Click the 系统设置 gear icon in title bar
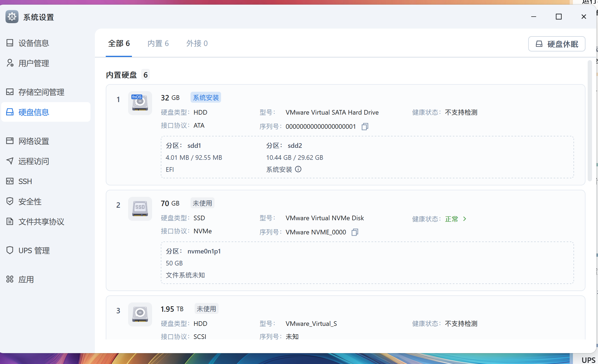The image size is (598, 364). [x=12, y=17]
